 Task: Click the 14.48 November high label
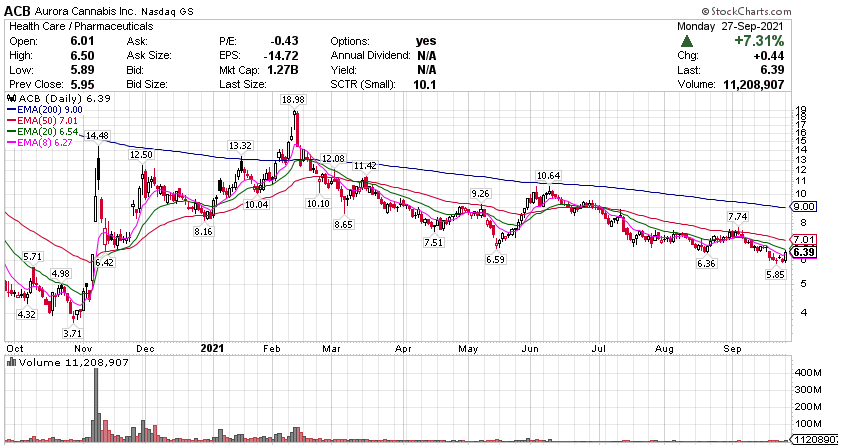click(97, 136)
